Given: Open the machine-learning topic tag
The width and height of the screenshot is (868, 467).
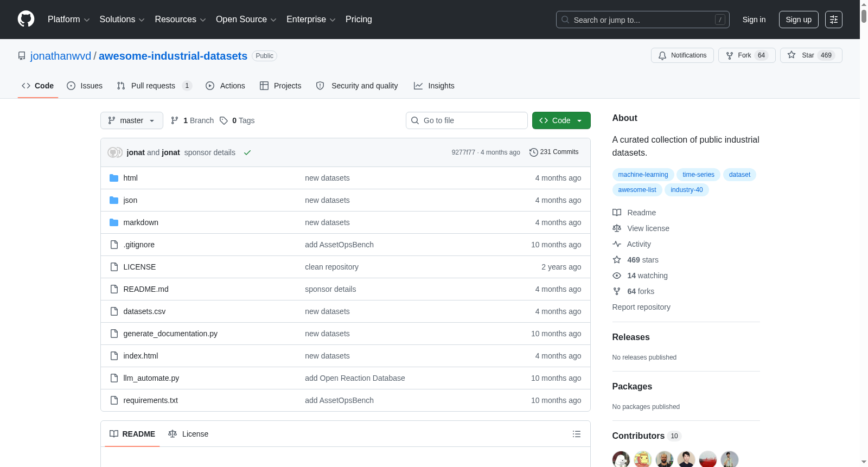Looking at the screenshot, I should 643,175.
